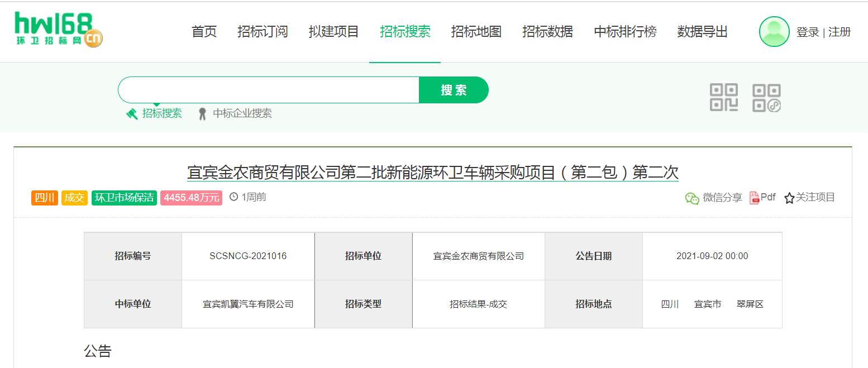
Task: Click the yellow 成交 tag
Action: pyautogui.click(x=74, y=198)
